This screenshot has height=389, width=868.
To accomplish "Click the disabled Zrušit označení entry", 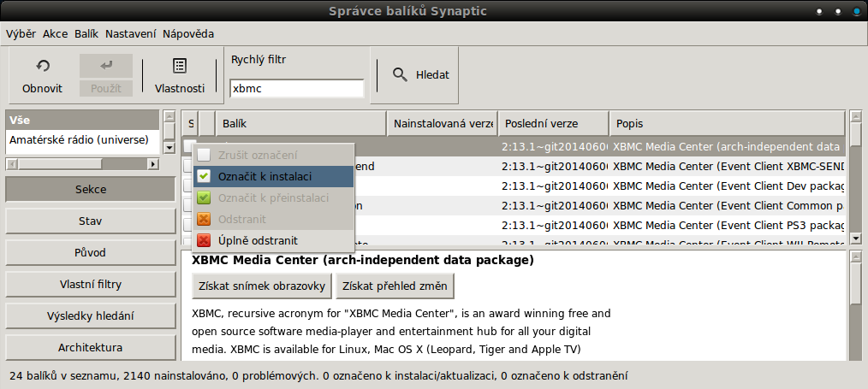I will click(273, 156).
